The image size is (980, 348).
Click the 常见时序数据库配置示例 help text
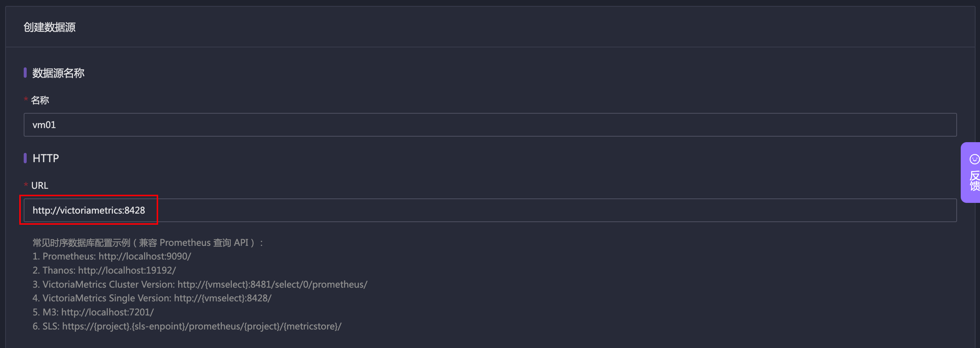pos(148,242)
